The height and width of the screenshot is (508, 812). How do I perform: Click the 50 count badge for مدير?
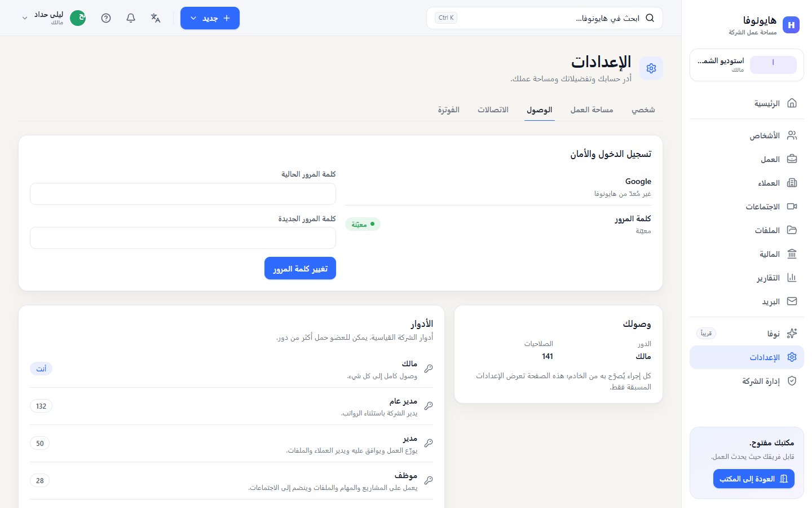pos(40,444)
